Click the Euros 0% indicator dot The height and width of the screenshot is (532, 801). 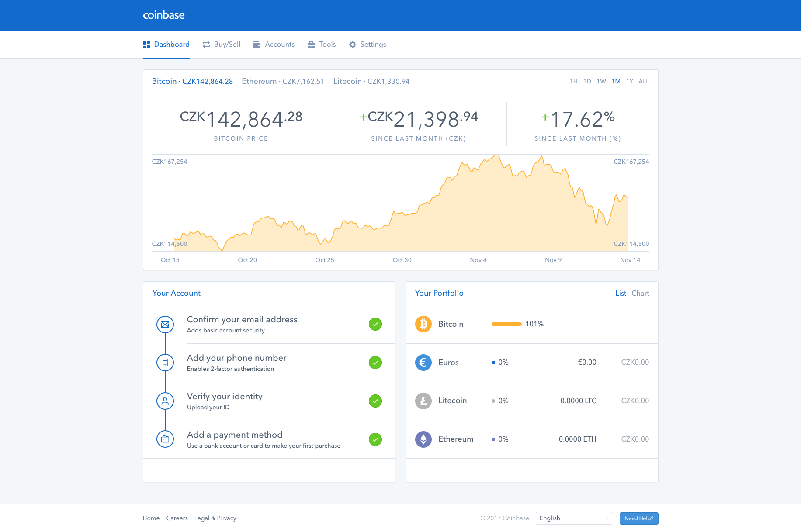[x=493, y=363]
